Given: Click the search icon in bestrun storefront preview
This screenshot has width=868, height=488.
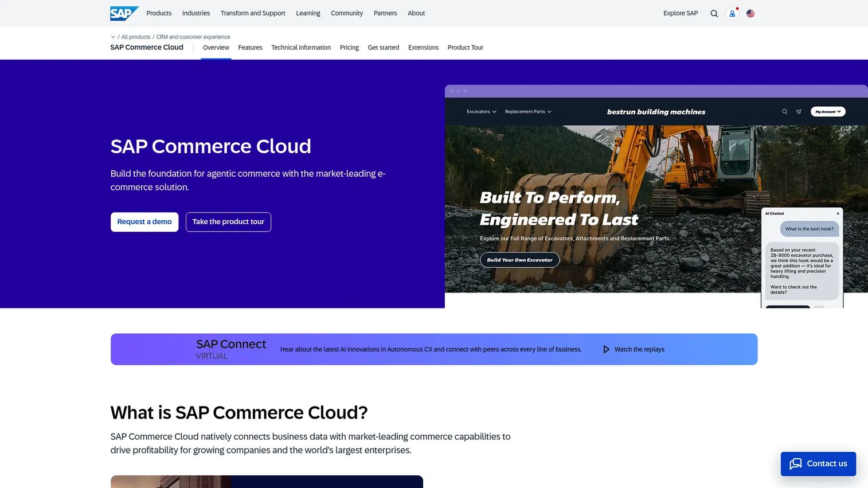Looking at the screenshot, I should 784,112.
